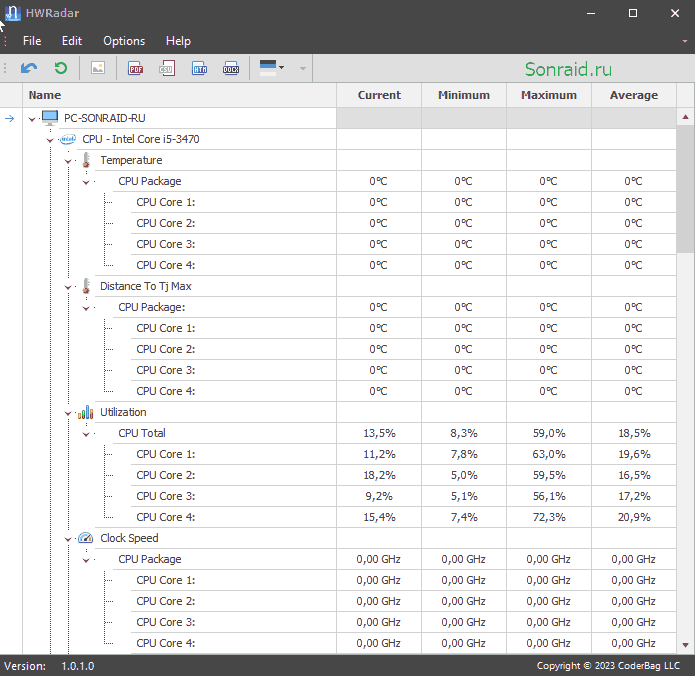Collapse the Distance To Tj Max group
This screenshot has width=695, height=676.
point(68,287)
